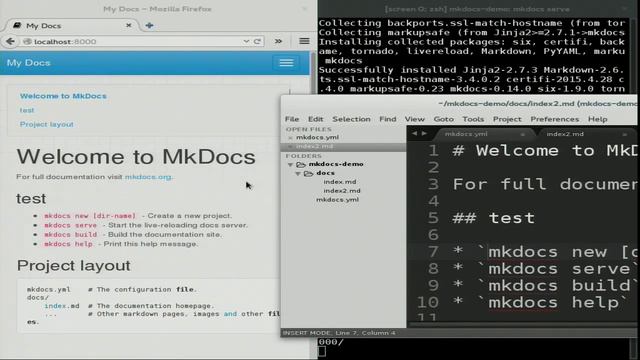Click the terminal window title bar
The image size is (640, 360).
click(x=477, y=9)
